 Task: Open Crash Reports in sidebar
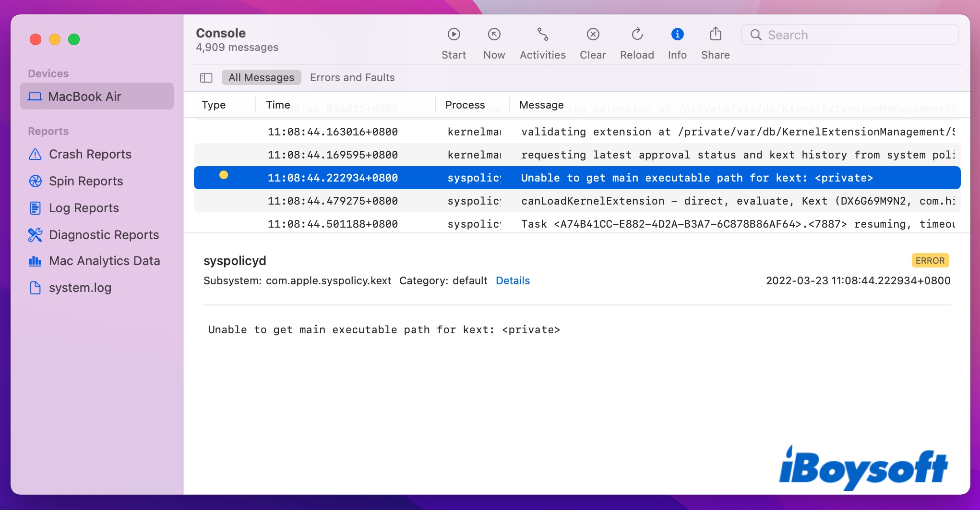tap(90, 154)
